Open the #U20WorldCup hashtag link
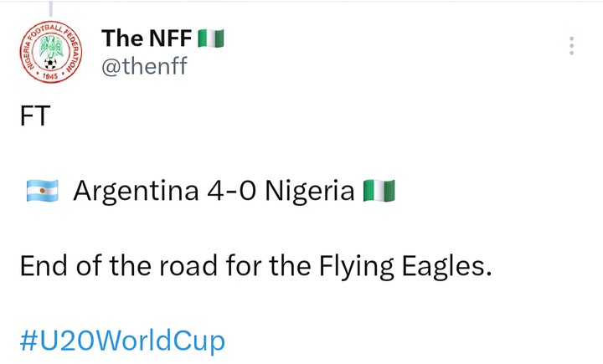Image resolution: width=603 pixels, height=364 pixels. click(x=122, y=341)
